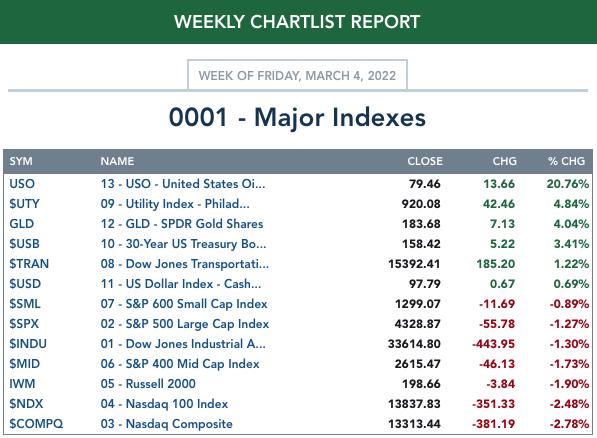The height and width of the screenshot is (438, 597).
Task: Sort table by NAME column header
Action: 117,161
